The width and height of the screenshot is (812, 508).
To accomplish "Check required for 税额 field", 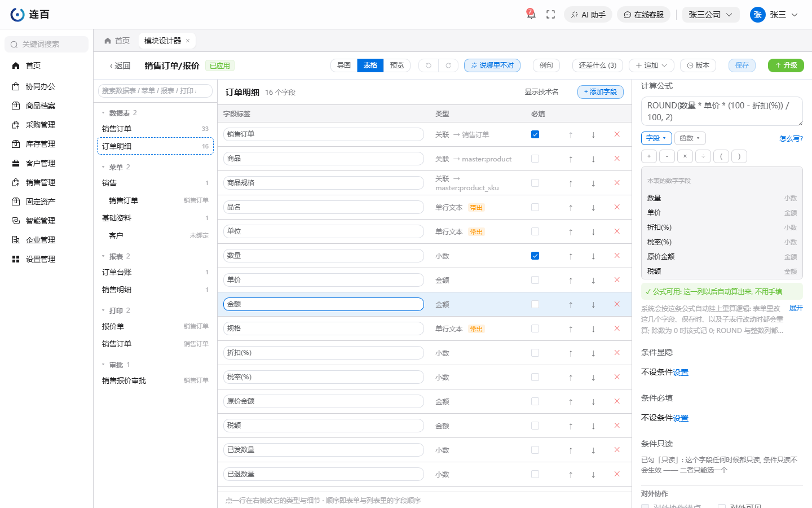I will coord(535,426).
